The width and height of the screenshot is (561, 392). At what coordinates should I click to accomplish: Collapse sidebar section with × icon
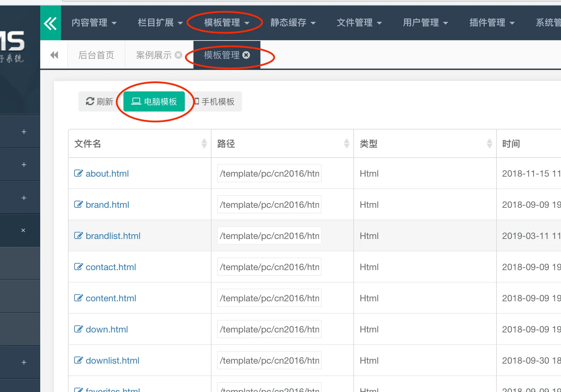(x=23, y=230)
